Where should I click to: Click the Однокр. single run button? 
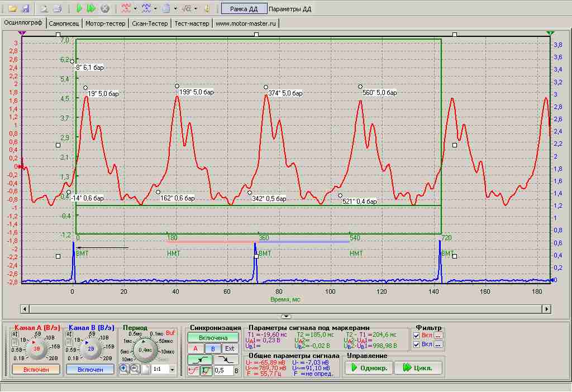pyautogui.click(x=369, y=367)
